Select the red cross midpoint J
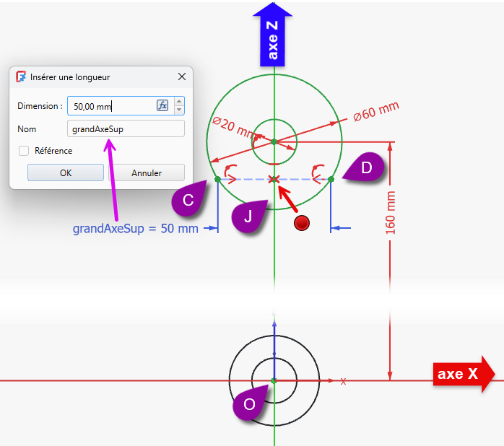The width and height of the screenshot is (504, 446). point(274,179)
